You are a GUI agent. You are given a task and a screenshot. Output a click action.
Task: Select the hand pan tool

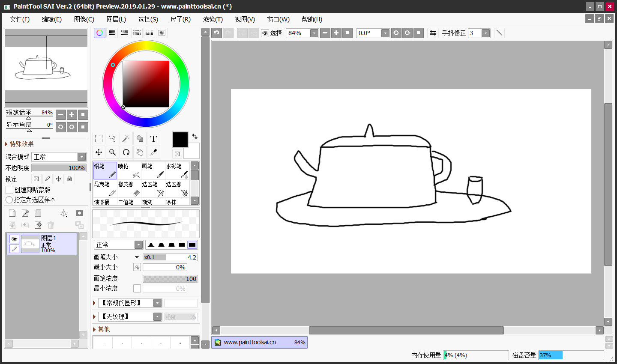click(x=140, y=152)
